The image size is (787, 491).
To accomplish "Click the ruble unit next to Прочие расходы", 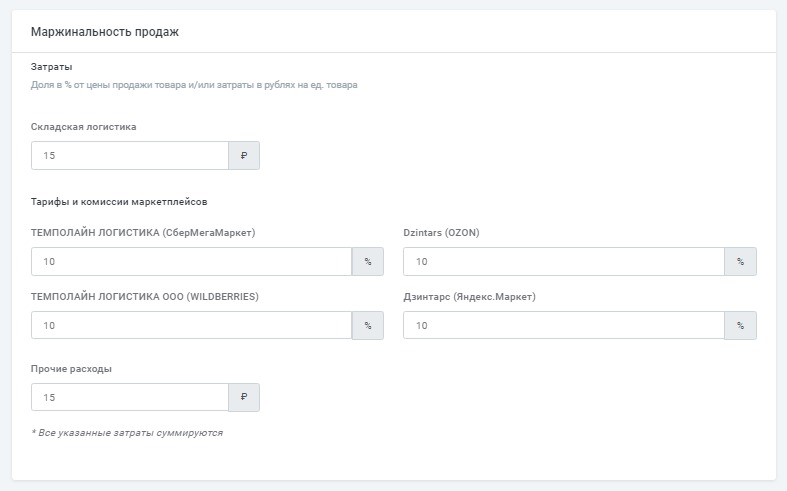I will click(244, 397).
